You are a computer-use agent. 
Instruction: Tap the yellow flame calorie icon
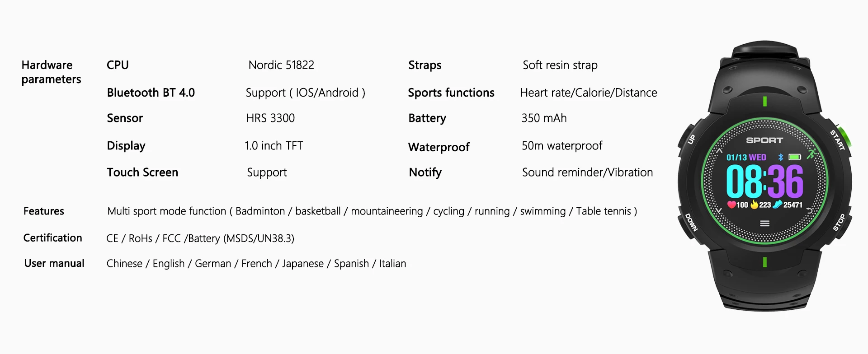point(754,205)
